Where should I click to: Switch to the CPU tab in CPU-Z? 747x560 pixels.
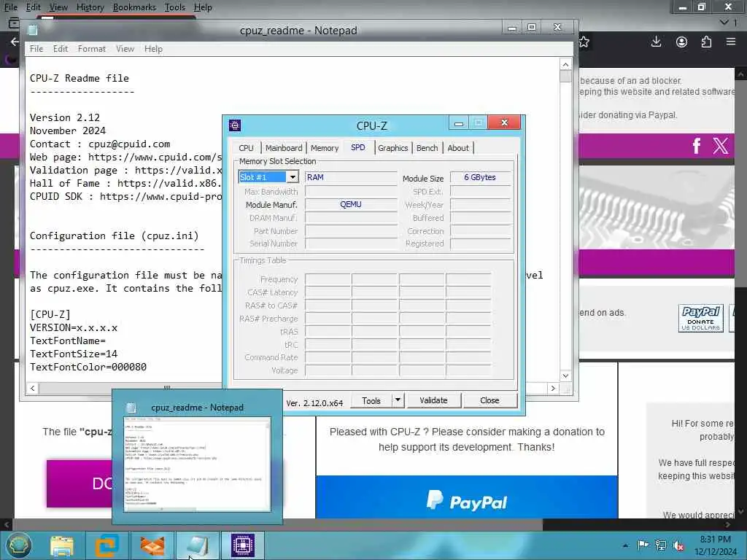[246, 148]
